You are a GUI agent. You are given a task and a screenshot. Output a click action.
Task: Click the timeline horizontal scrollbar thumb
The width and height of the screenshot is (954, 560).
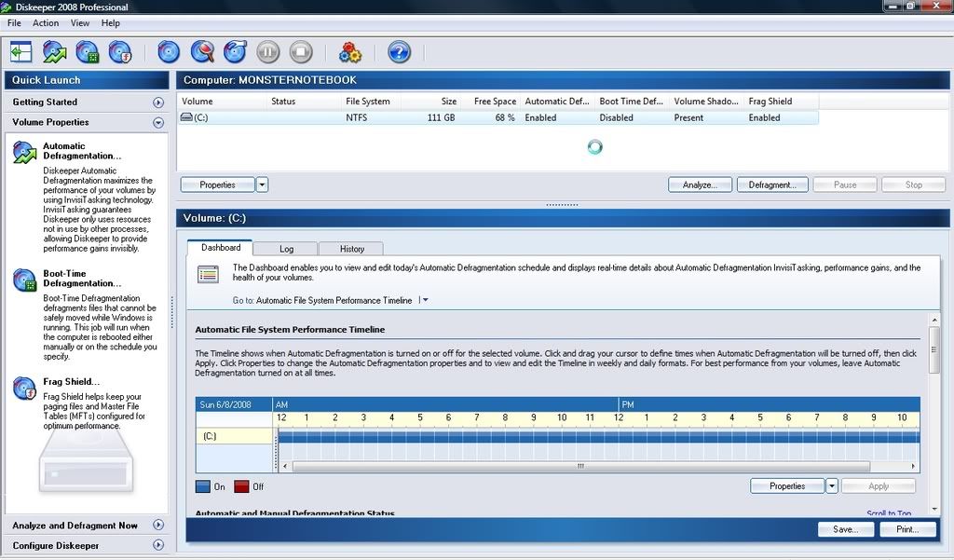581,466
